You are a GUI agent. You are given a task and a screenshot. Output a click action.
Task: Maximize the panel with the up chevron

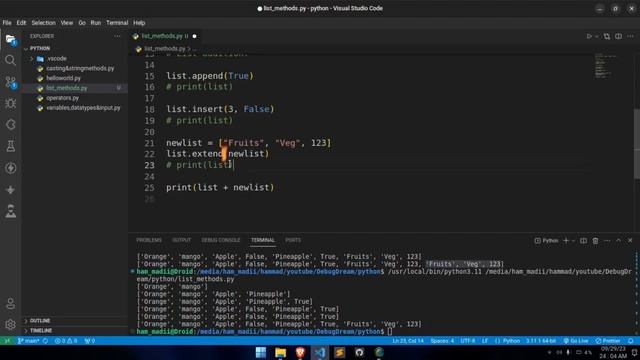point(618,240)
